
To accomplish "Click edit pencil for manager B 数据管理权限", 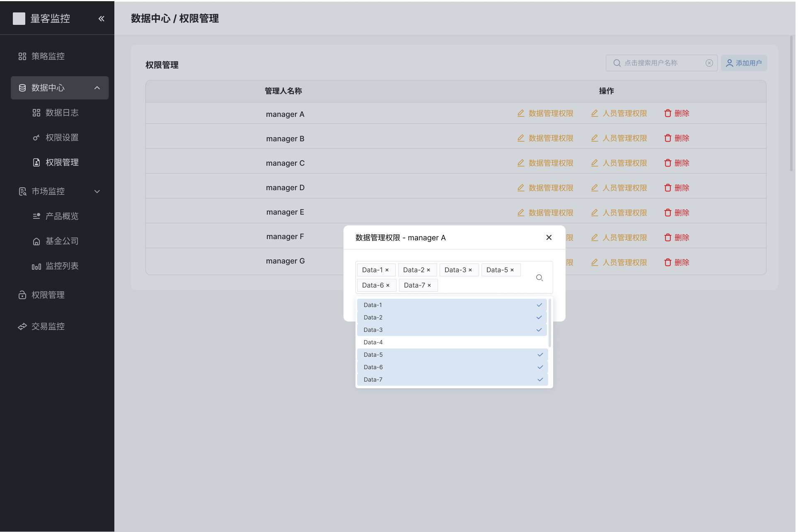I will tap(521, 138).
